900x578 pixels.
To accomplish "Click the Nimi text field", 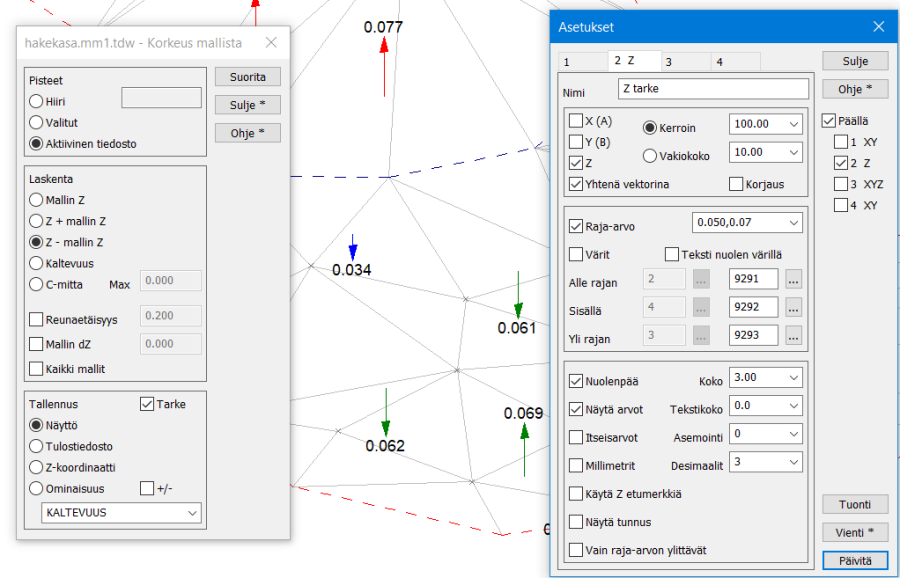I will click(712, 89).
